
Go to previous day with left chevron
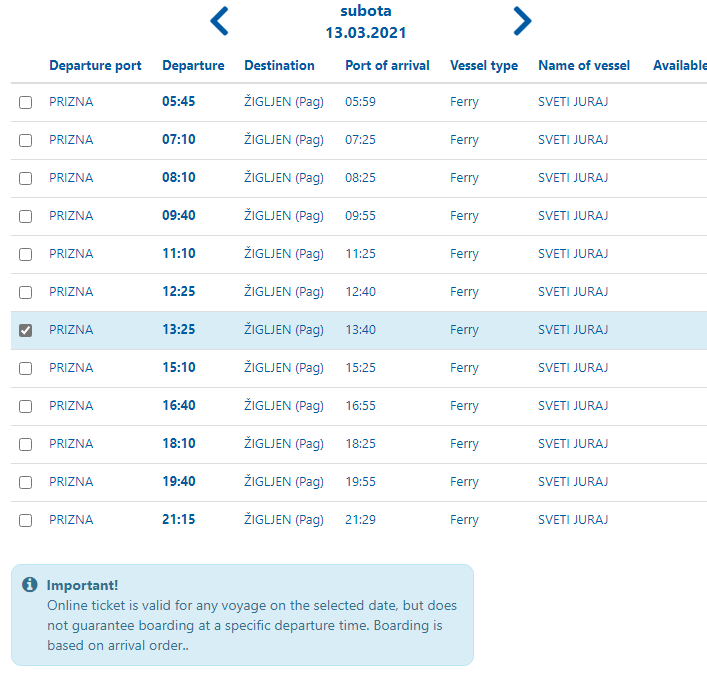point(219,20)
